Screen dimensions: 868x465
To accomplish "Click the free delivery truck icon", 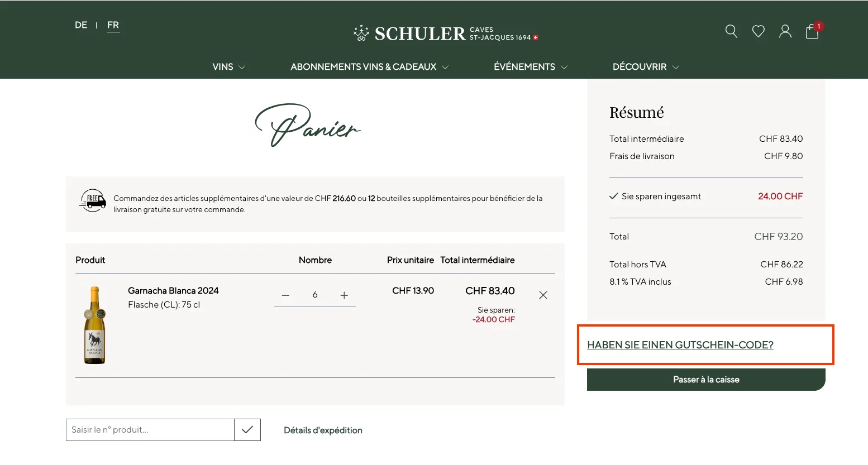I will [93, 201].
